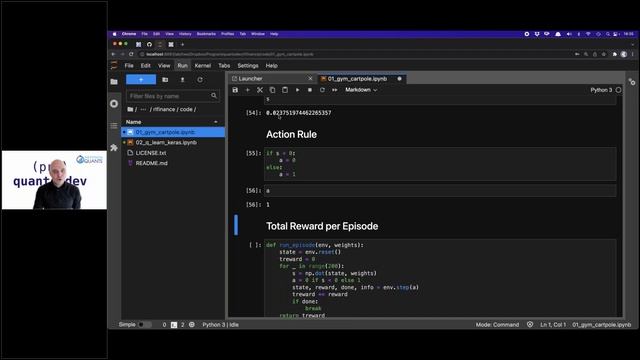This screenshot has width=640, height=360.
Task: Focus the Filter files by name field
Action: point(173,96)
